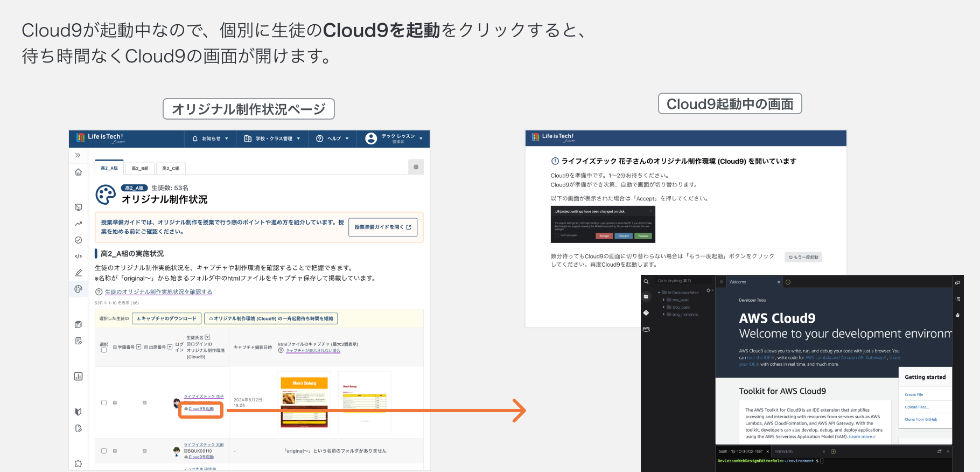Open the orange Mom's Bakery capture thumbnail
Viewport: 980px width, 472px height.
tap(304, 402)
